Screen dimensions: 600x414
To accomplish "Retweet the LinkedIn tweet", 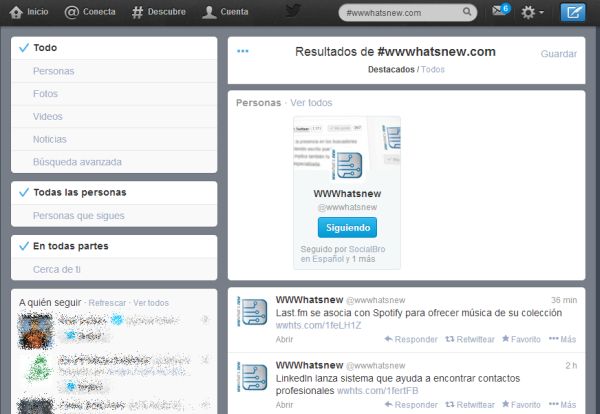I will [470, 405].
